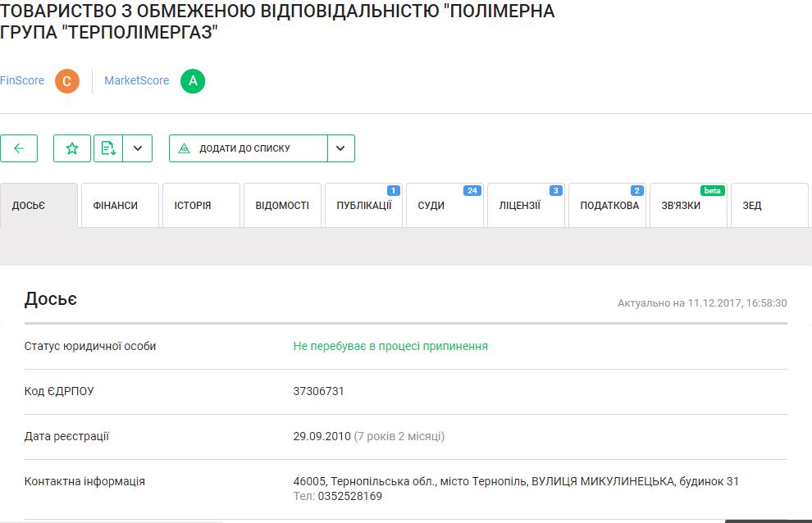Select the Відомості tab
Screen dimensions: 812x523
coord(282,206)
